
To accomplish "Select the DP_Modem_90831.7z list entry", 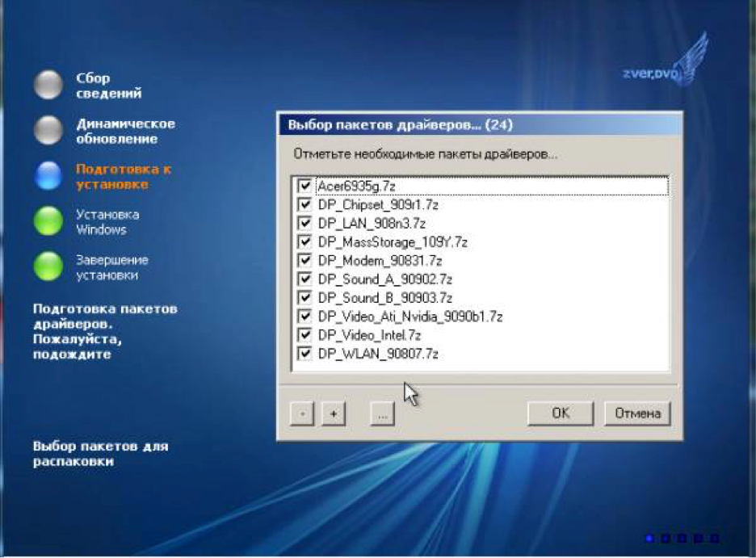I will click(380, 261).
